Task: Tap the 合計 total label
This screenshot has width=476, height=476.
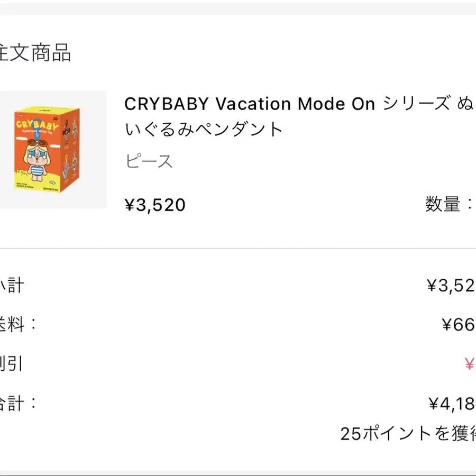Action: [x=16, y=404]
